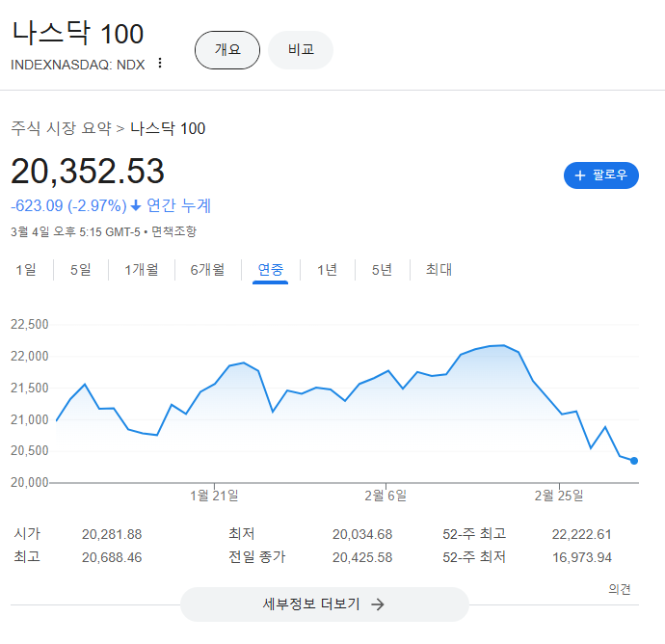This screenshot has width=665, height=644.
Task: Select the 6개월 chart range
Action: 207,270
